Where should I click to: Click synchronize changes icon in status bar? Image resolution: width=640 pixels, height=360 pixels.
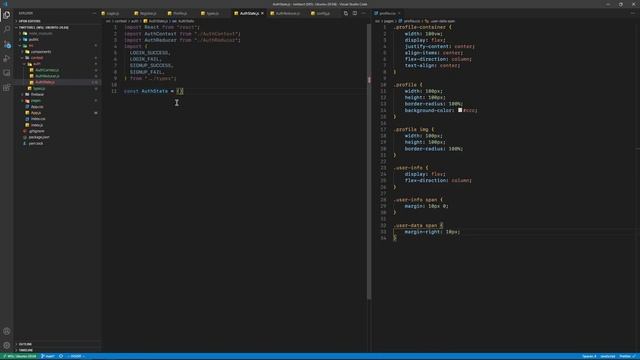[x=61, y=356]
